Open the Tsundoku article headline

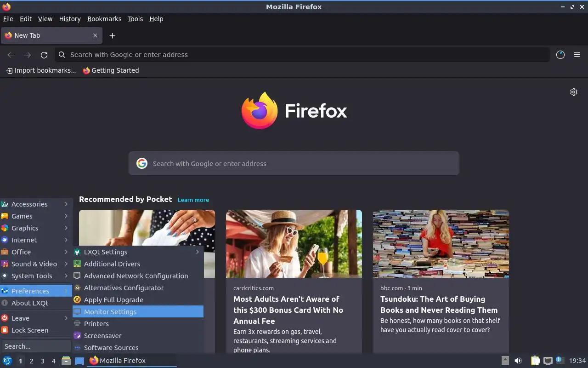[x=439, y=305]
